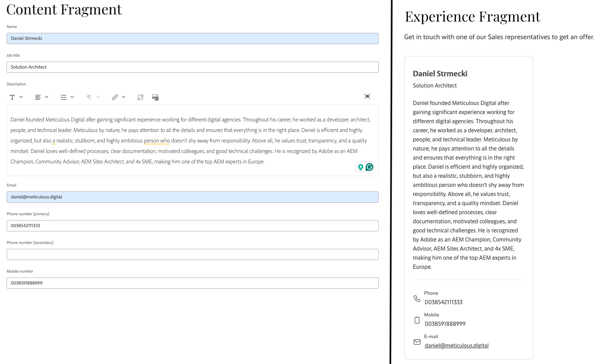Viewport: 602px width, 364px height.
Task: Expand text format dropdown arrow
Action: pyautogui.click(x=21, y=97)
